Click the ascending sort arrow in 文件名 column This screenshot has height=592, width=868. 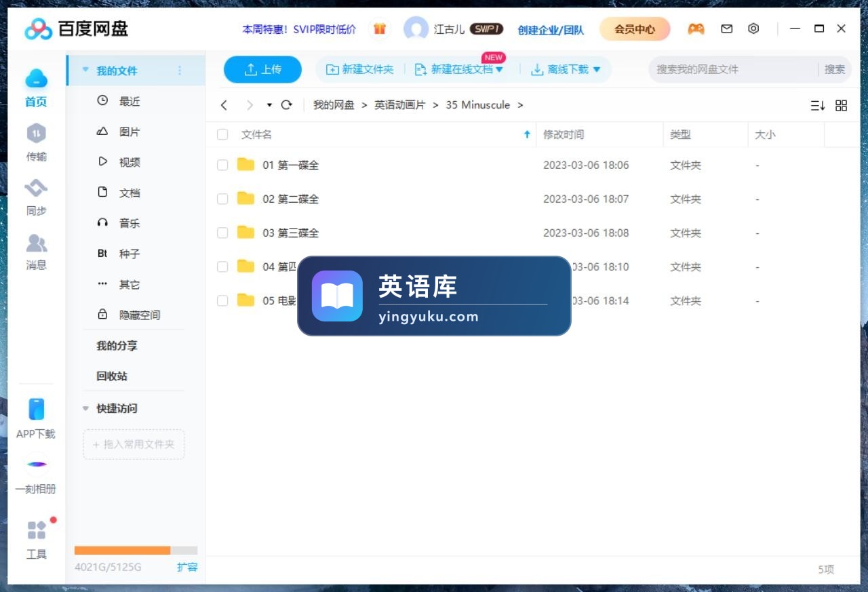click(x=527, y=134)
